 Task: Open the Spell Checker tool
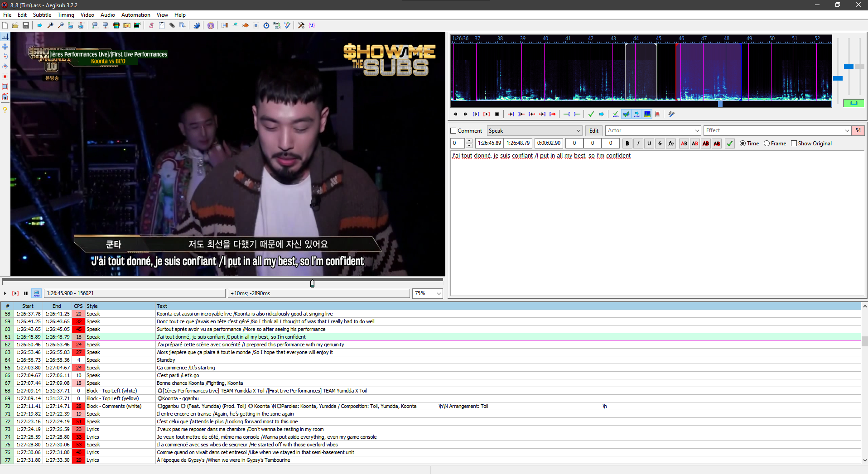coord(287,25)
